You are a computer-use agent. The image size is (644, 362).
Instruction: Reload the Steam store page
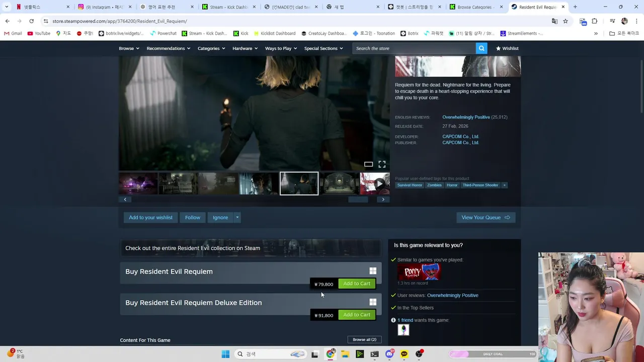point(31,21)
